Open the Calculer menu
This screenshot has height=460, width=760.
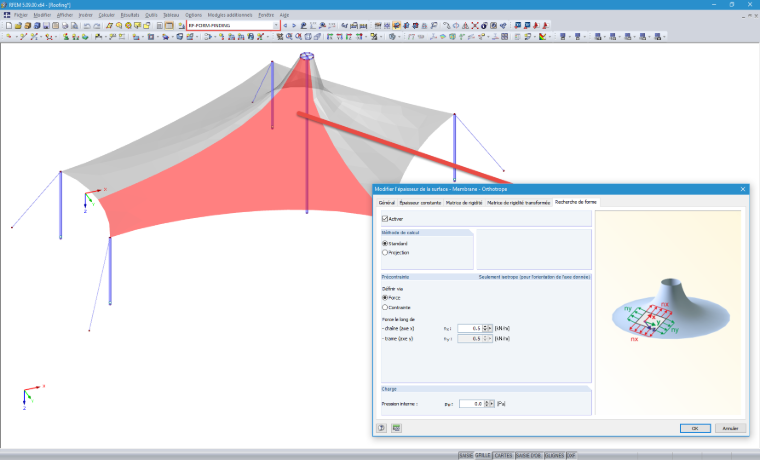(x=107, y=15)
